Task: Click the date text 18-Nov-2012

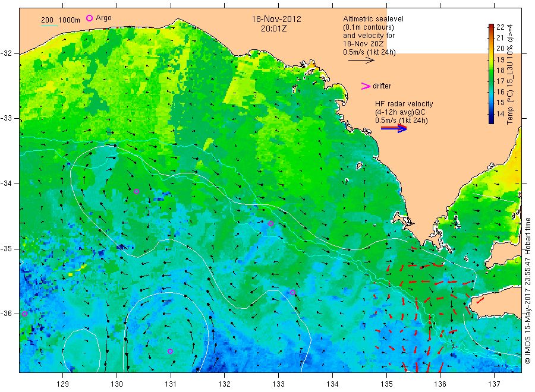Action: tap(276, 19)
